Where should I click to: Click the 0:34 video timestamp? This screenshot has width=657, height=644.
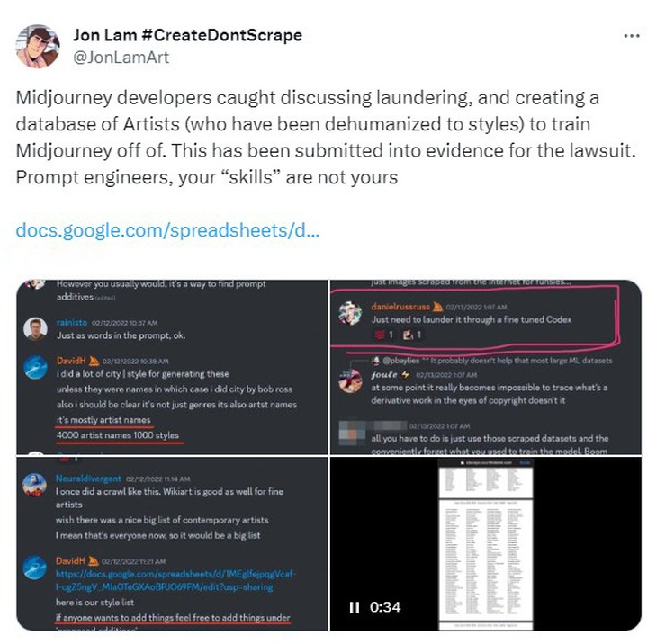tap(385, 607)
